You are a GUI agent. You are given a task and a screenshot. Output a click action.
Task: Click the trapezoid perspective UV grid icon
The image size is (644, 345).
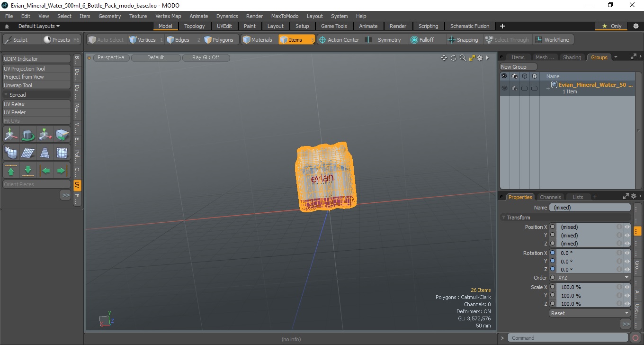pyautogui.click(x=45, y=153)
